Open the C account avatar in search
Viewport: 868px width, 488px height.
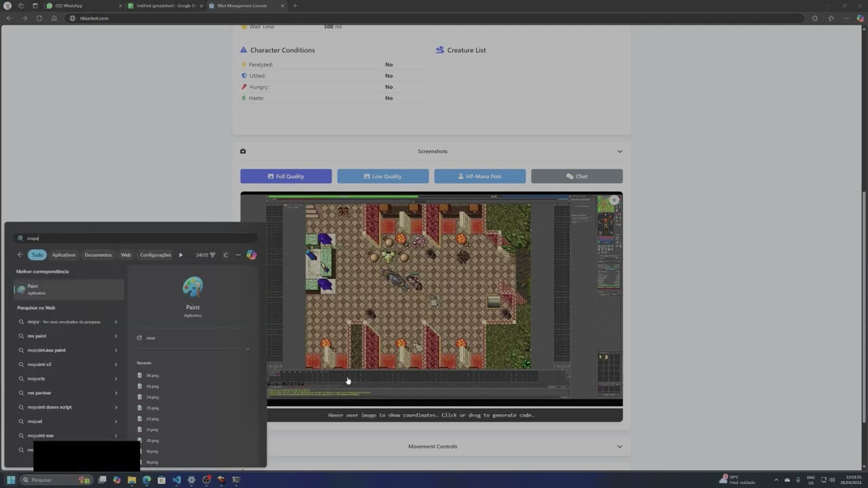tap(226, 255)
